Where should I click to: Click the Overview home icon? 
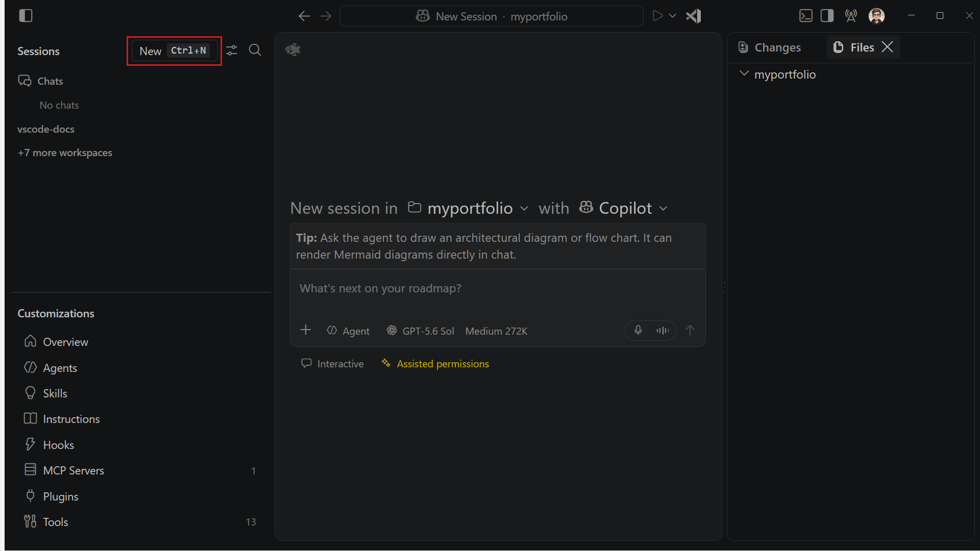coord(31,341)
